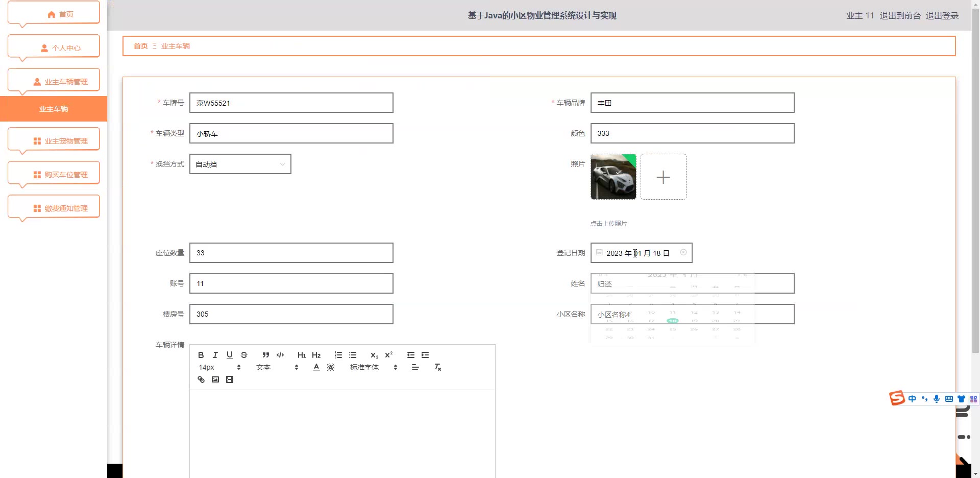
Task: Open the uploaded car photo thumbnail
Action: click(x=614, y=177)
